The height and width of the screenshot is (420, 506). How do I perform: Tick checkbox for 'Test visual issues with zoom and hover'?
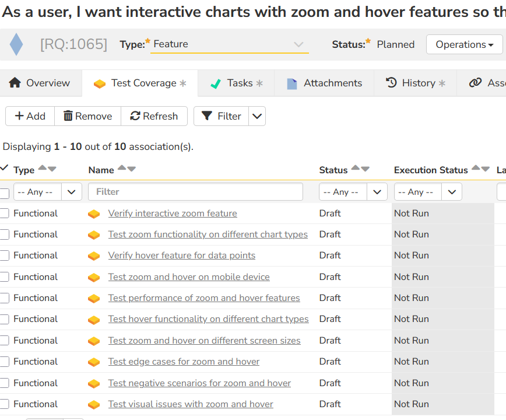click(5, 404)
